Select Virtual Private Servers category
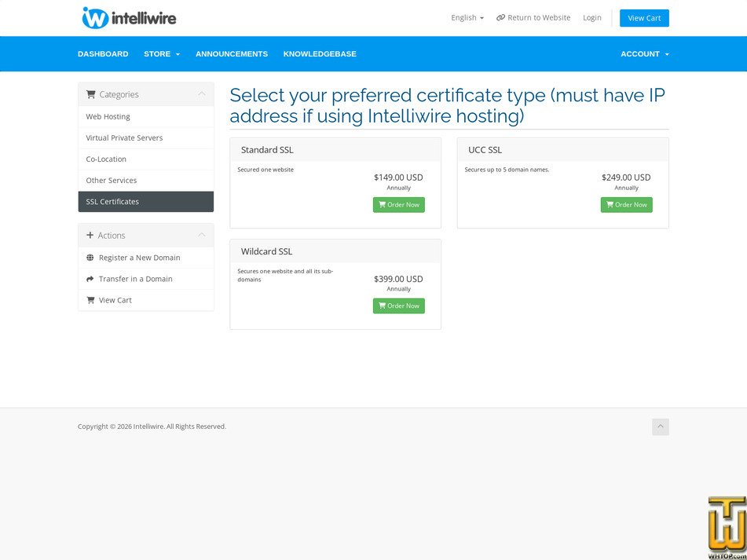 click(x=146, y=137)
